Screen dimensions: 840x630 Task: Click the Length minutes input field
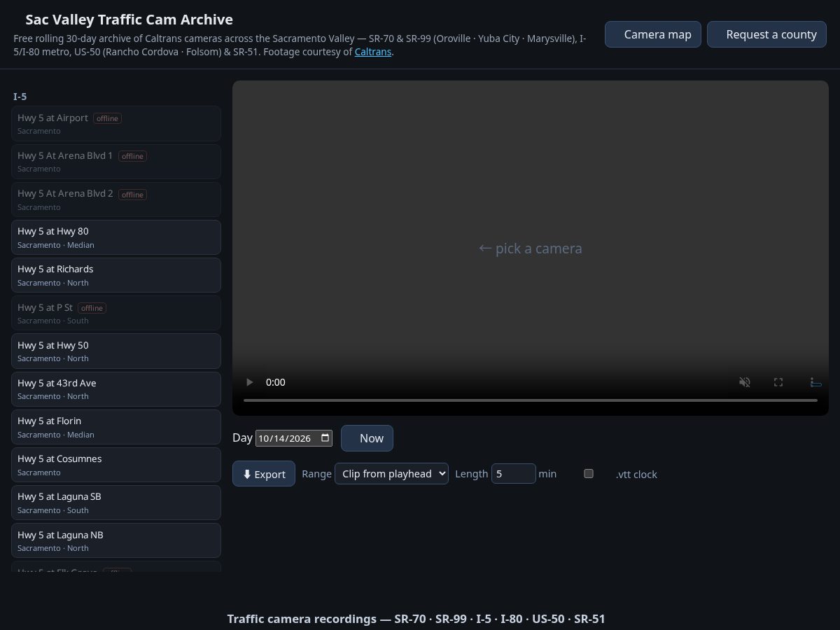point(514,474)
